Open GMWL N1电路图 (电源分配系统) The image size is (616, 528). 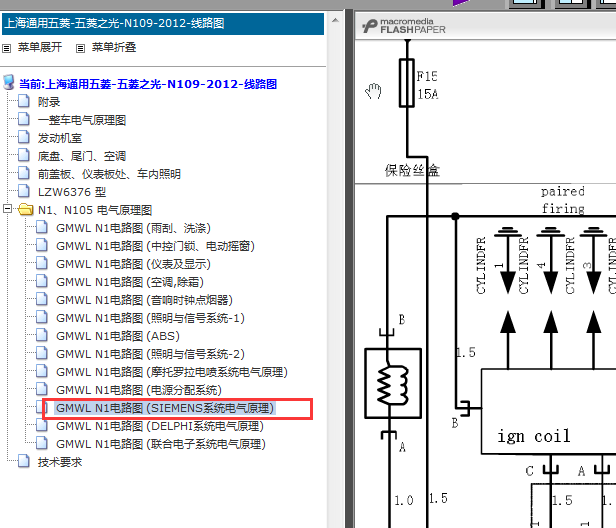click(x=139, y=390)
